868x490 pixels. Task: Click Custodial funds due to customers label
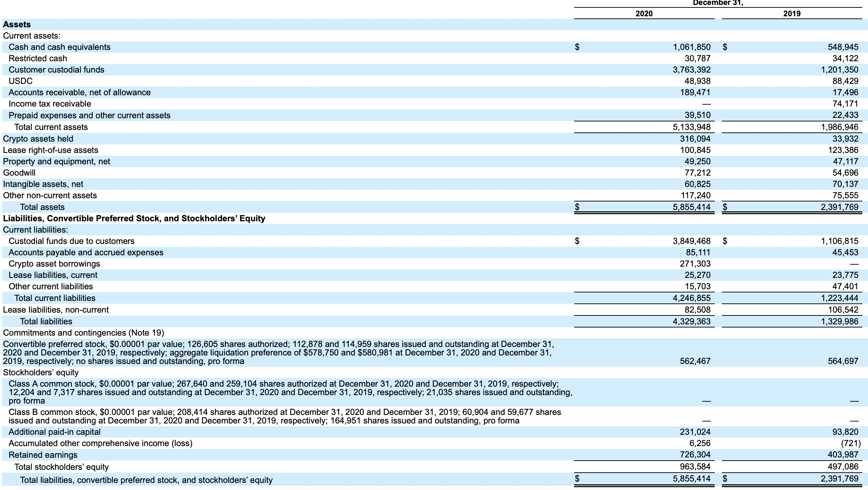(x=72, y=241)
